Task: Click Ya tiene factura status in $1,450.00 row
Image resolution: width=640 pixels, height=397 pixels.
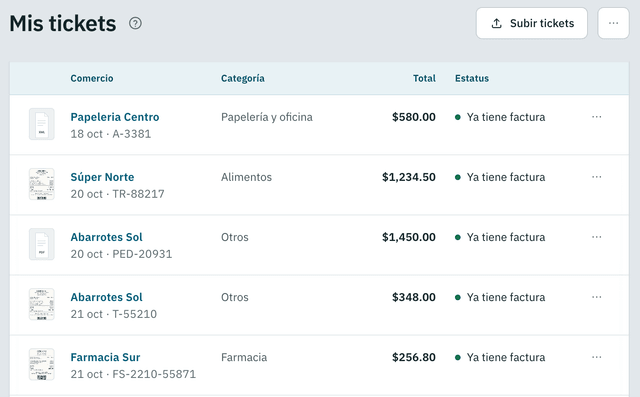Action: pyautogui.click(x=500, y=237)
